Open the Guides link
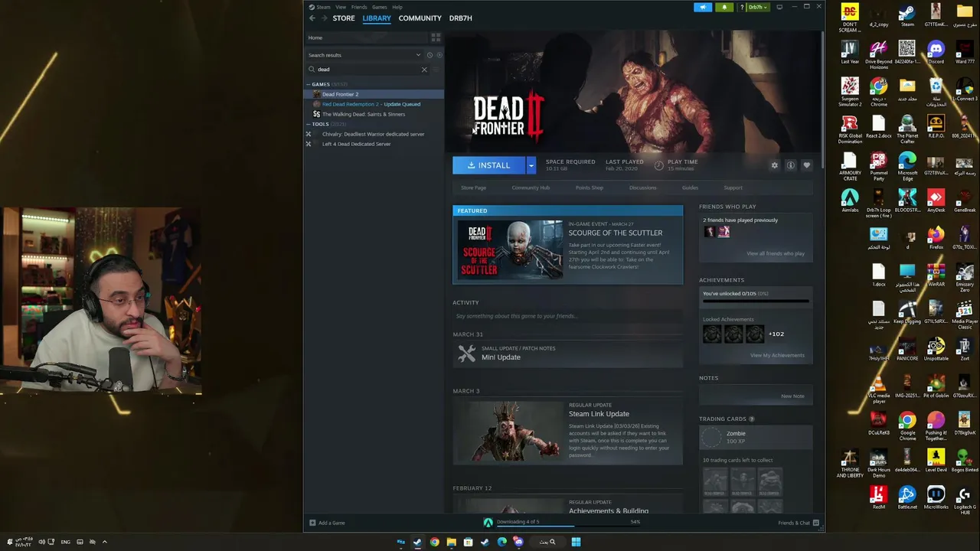This screenshot has height=551, width=980. [x=690, y=187]
